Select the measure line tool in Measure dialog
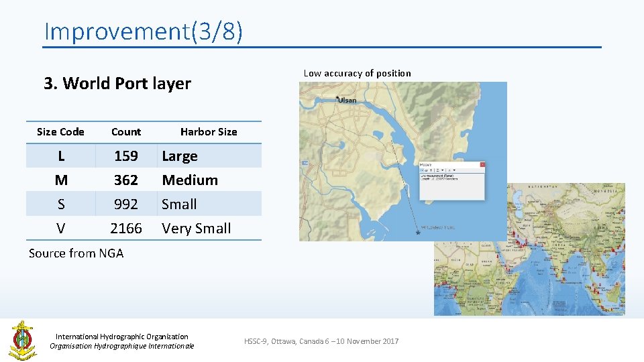The width and height of the screenshot is (644, 362). (422, 170)
